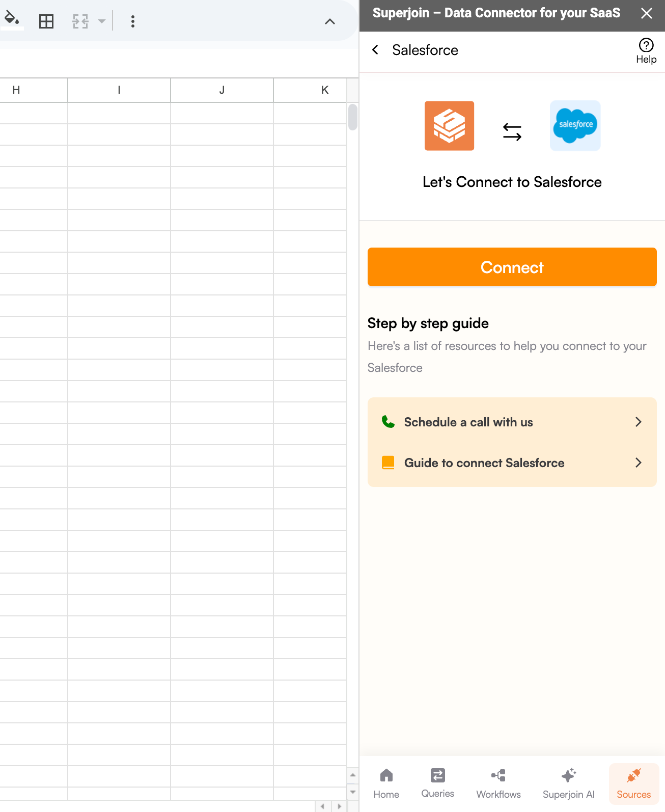Click the Salesforce cloud logo
Viewport: 665px width, 812px height.
pyautogui.click(x=575, y=126)
